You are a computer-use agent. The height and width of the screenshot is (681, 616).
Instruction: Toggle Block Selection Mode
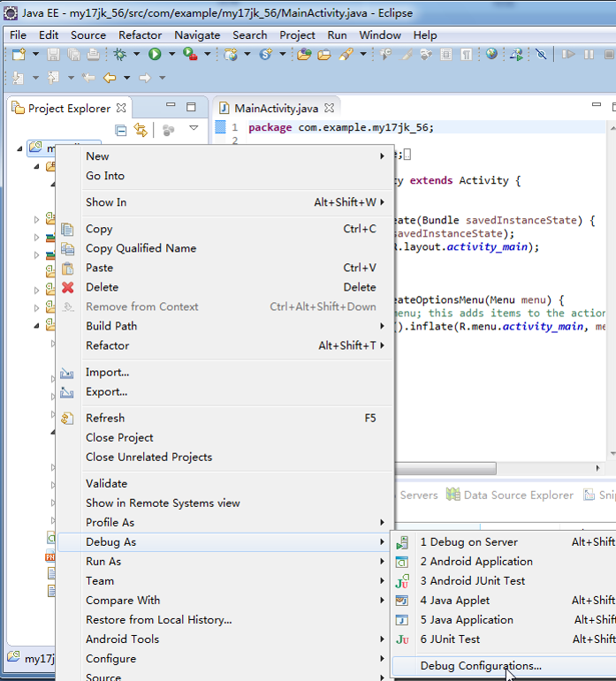coord(445,54)
